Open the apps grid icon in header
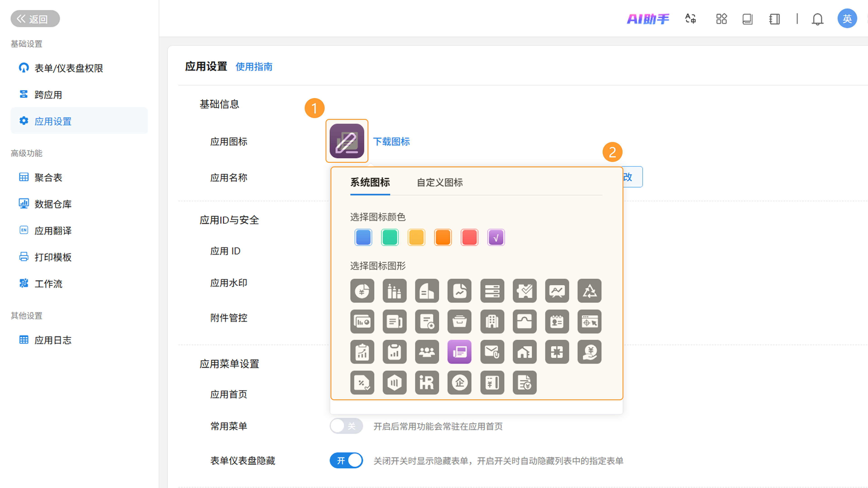Screen dimensions: 868x488 click(x=722, y=19)
